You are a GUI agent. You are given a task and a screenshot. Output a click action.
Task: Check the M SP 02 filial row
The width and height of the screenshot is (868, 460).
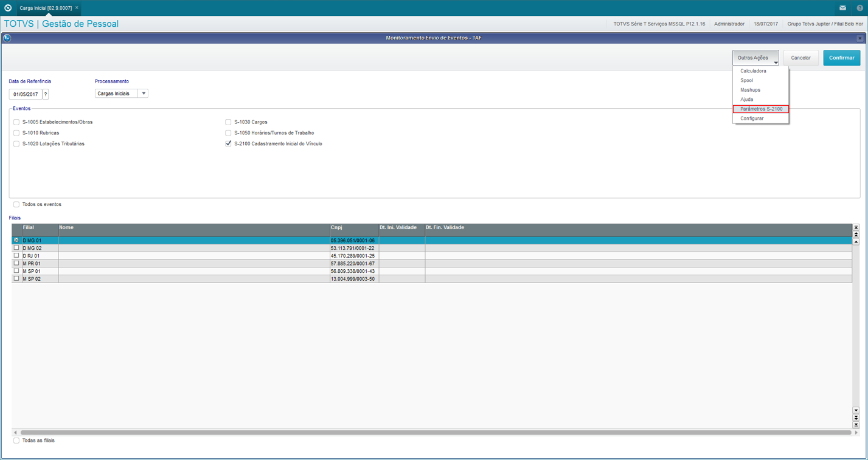click(x=16, y=278)
